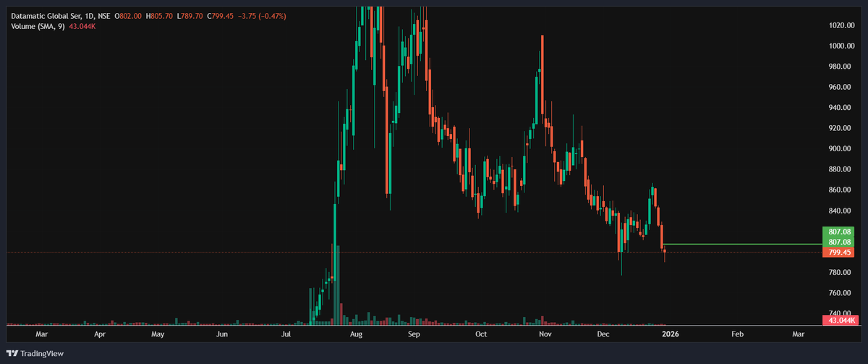
Task: Click the Jun label on time axis
Action: tap(222, 335)
